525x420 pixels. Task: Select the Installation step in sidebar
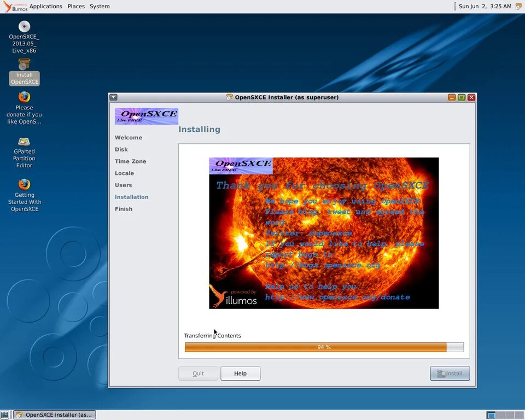point(132,197)
